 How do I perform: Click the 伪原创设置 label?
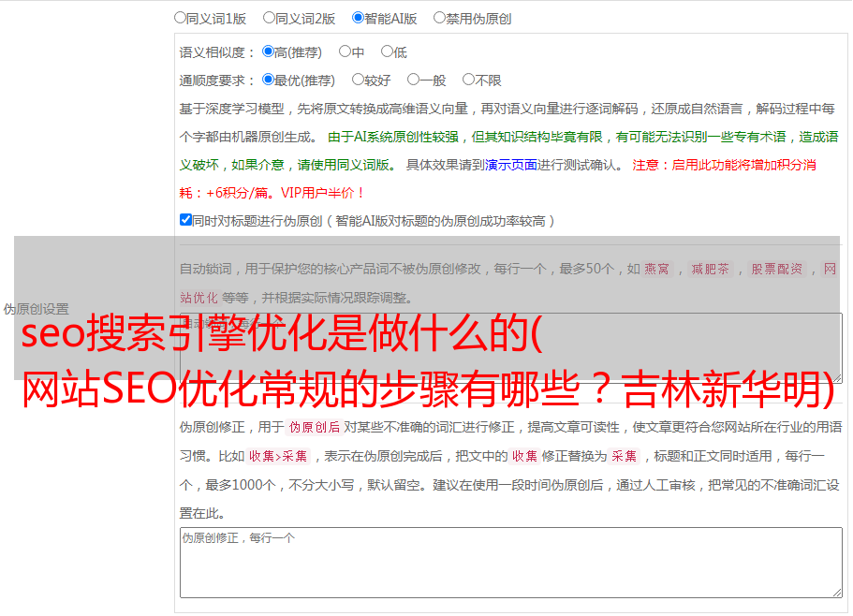36,309
